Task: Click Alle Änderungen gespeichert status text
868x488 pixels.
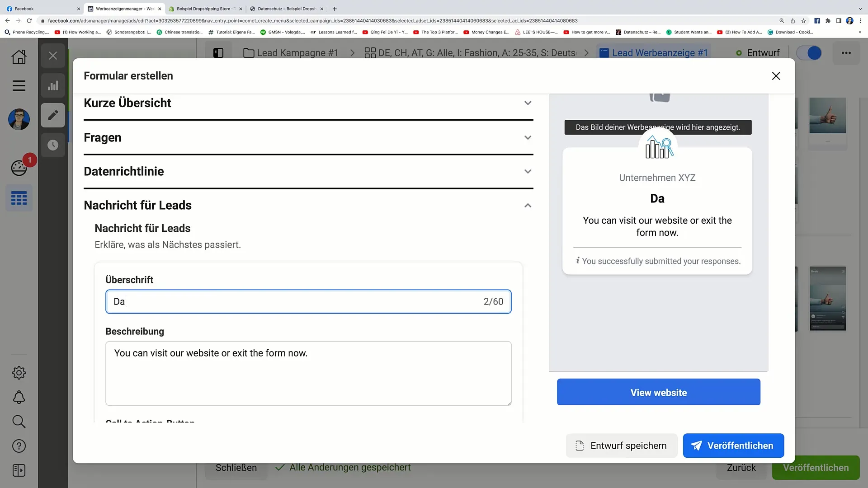Action: (350, 468)
